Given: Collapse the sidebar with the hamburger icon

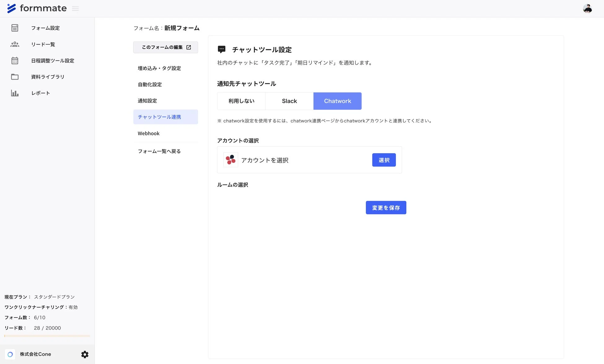Looking at the screenshot, I should coord(75,8).
